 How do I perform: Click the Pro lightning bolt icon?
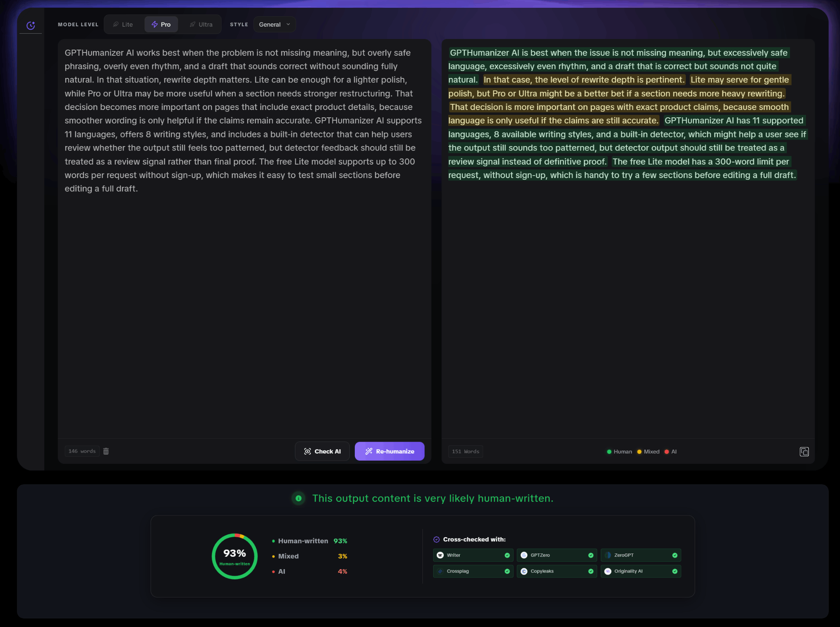155,24
